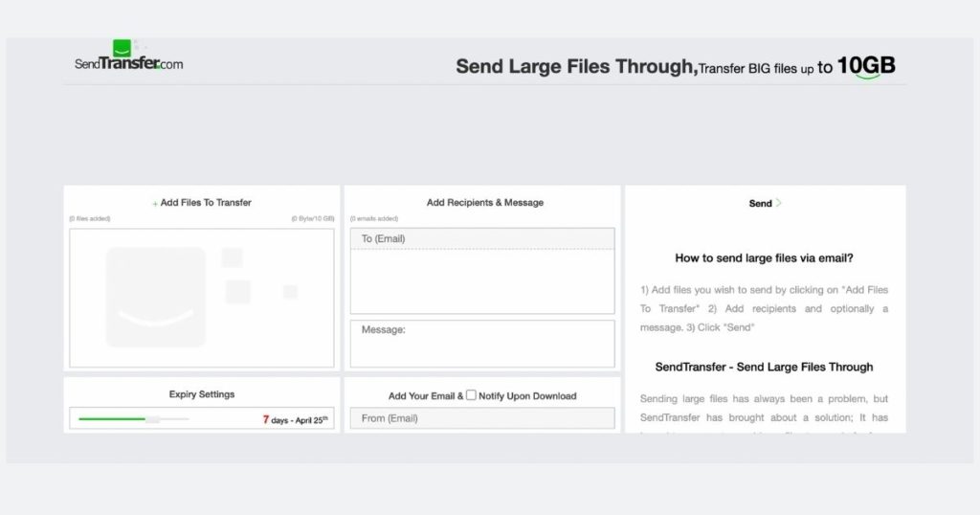Focus the From (Email) input field
Image resolution: width=980 pixels, height=515 pixels.
tap(482, 418)
